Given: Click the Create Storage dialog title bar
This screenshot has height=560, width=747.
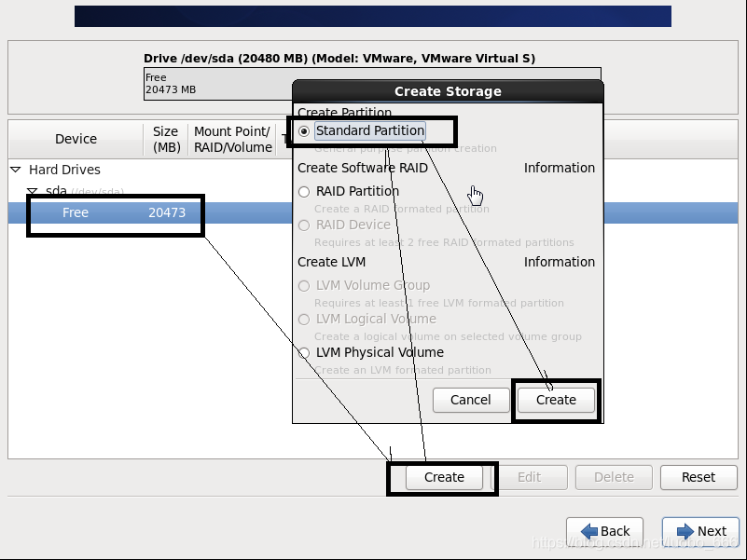Looking at the screenshot, I should click(448, 91).
